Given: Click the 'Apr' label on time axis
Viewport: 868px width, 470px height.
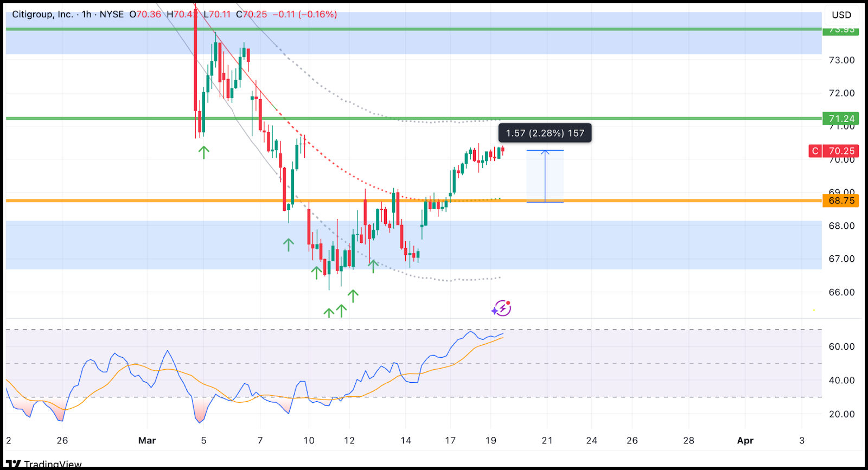Looking at the screenshot, I should coord(745,440).
